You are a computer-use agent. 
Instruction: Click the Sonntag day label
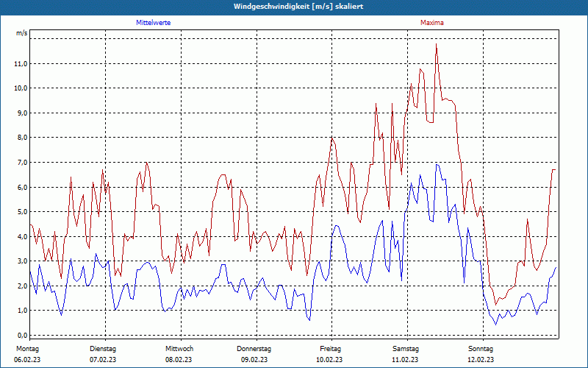[481, 349]
